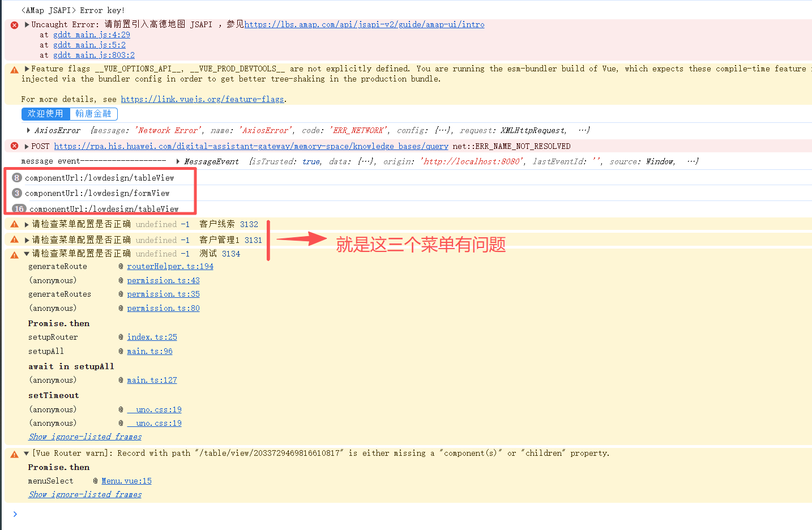This screenshot has width=812, height=530.
Task: Click the warning icon on the 客户线索 3132 row
Action: [x=15, y=224]
